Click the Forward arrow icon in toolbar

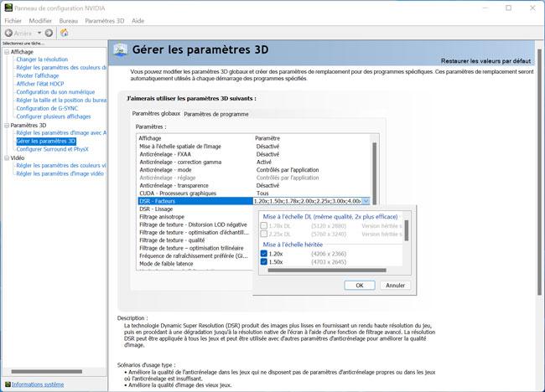pos(49,33)
